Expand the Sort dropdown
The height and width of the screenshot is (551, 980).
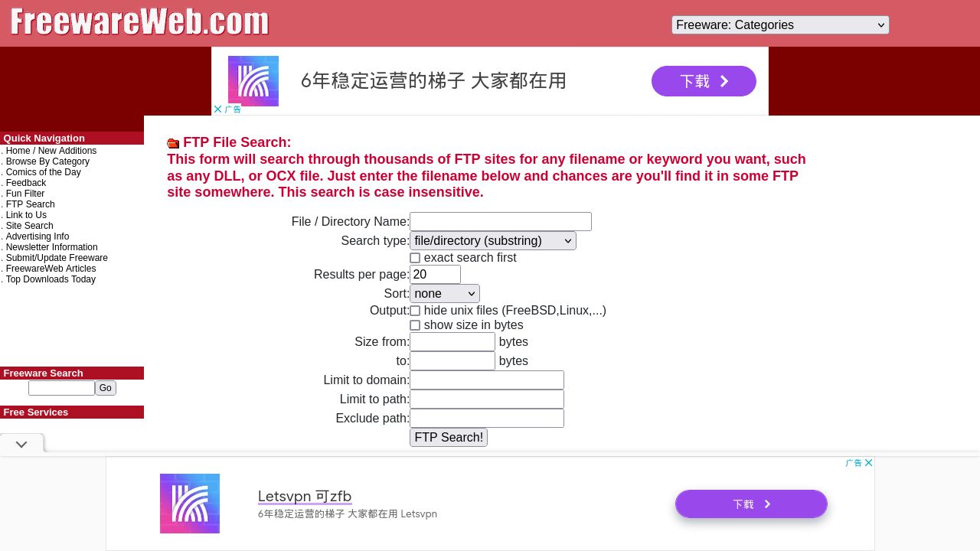(445, 294)
